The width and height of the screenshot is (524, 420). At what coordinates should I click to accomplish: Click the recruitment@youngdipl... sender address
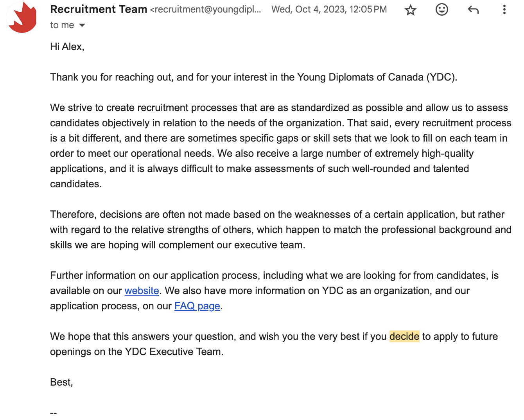(206, 10)
